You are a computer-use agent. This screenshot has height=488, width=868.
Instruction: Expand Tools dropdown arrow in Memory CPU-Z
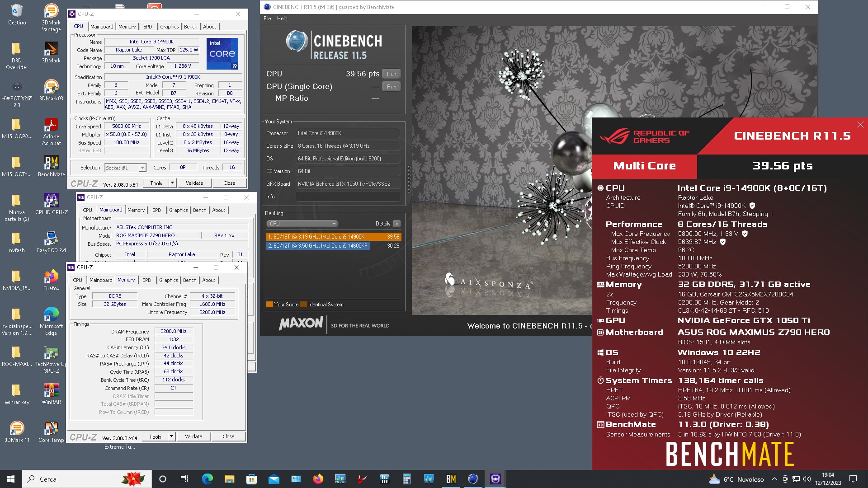point(171,436)
